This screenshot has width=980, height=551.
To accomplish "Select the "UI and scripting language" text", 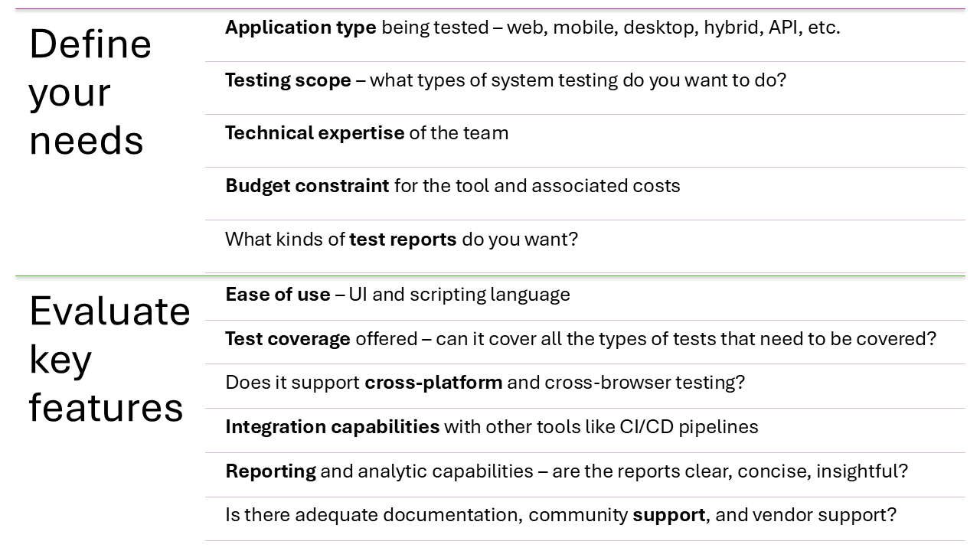I will [x=459, y=295].
